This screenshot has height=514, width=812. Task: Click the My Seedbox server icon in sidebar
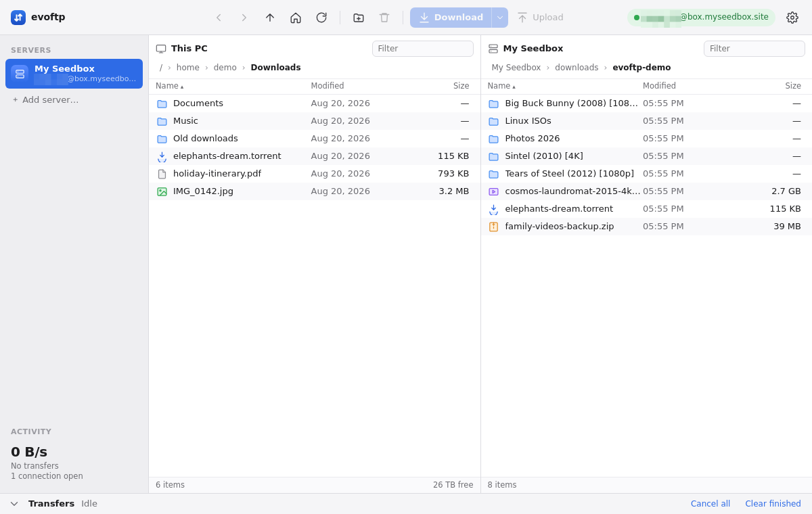pyautogui.click(x=20, y=74)
